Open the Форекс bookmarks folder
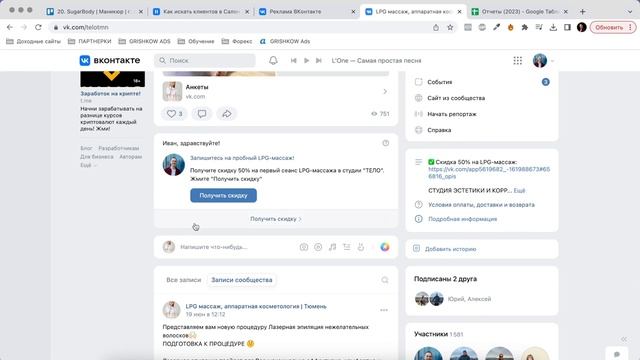This screenshot has width=640, height=360. click(237, 41)
